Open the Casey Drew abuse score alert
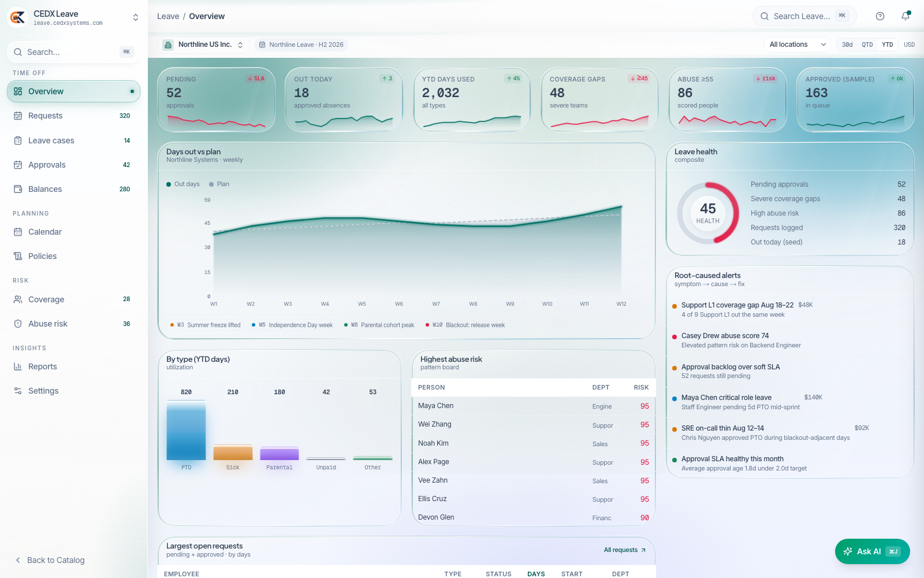924x578 pixels. point(790,340)
